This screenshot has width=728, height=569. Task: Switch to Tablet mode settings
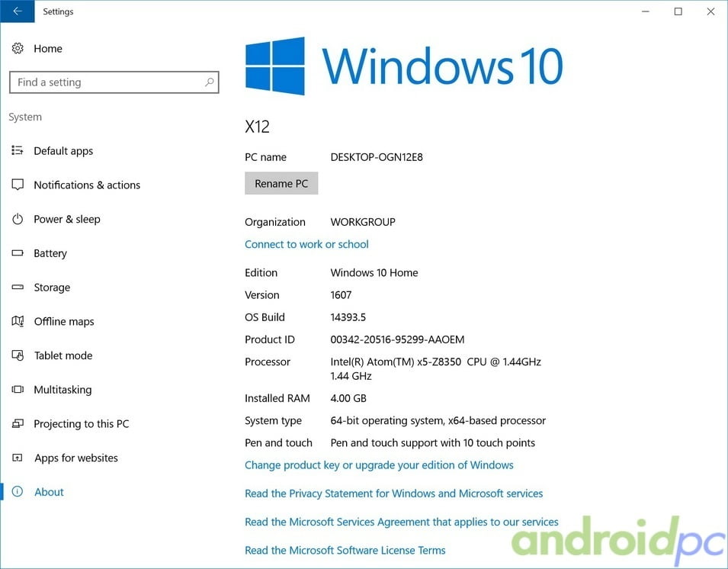click(x=63, y=355)
